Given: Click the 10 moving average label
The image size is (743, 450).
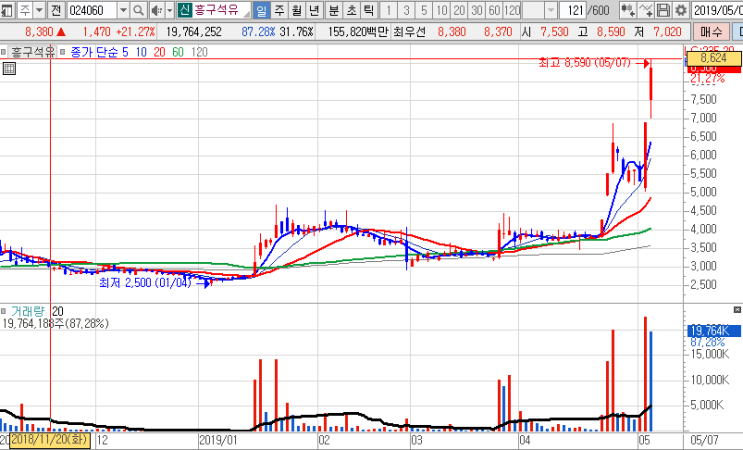Looking at the screenshot, I should tap(141, 52).
